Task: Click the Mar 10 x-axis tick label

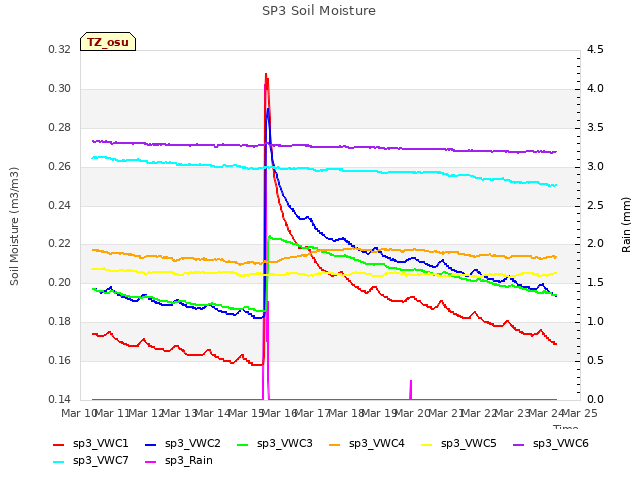Action: point(79,413)
